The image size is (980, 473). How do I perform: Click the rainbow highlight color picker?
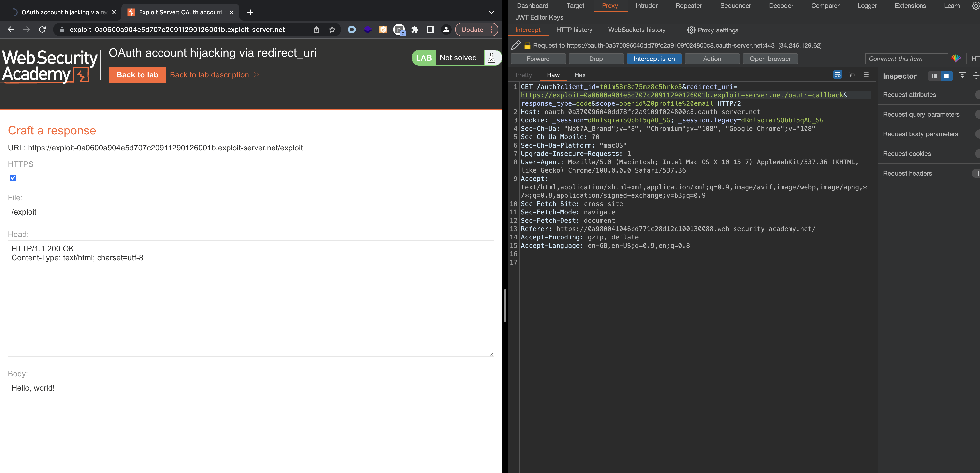pos(956,59)
